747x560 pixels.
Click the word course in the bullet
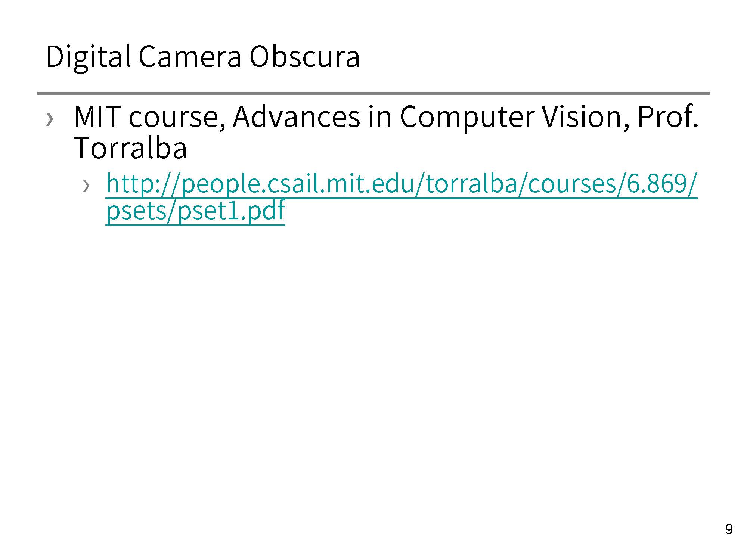[x=177, y=117]
